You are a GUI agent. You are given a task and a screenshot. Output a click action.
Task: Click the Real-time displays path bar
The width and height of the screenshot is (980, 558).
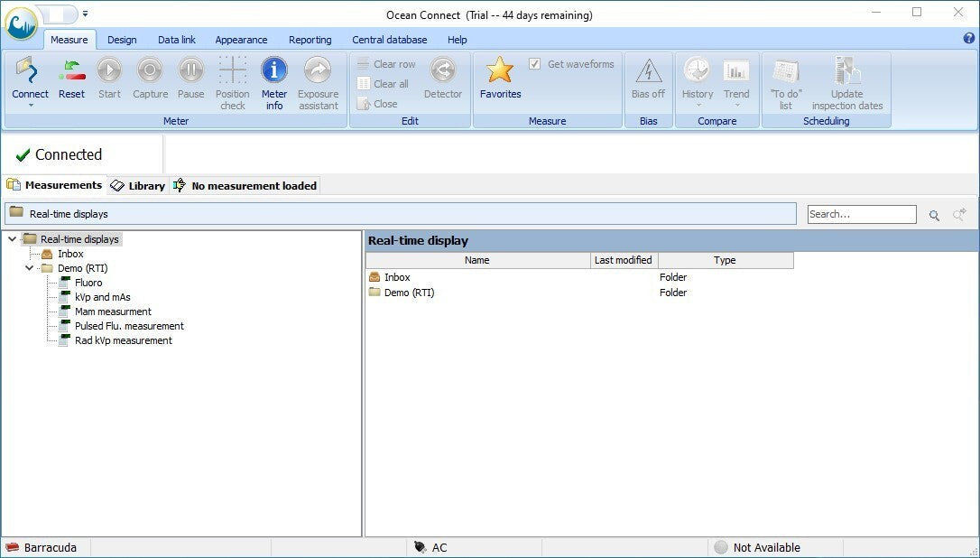(401, 213)
